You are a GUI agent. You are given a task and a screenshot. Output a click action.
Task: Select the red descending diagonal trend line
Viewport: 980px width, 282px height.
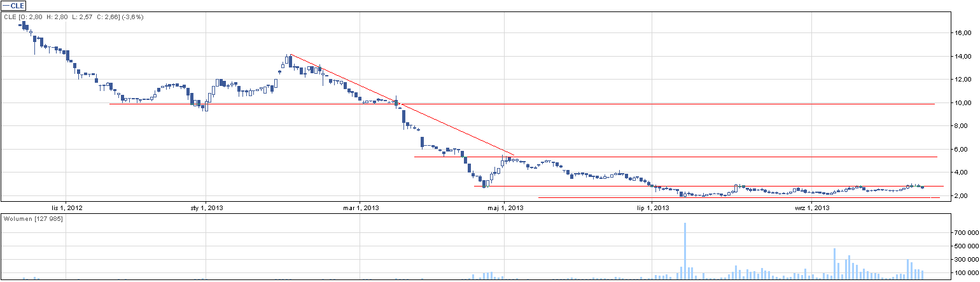pyautogui.click(x=402, y=104)
